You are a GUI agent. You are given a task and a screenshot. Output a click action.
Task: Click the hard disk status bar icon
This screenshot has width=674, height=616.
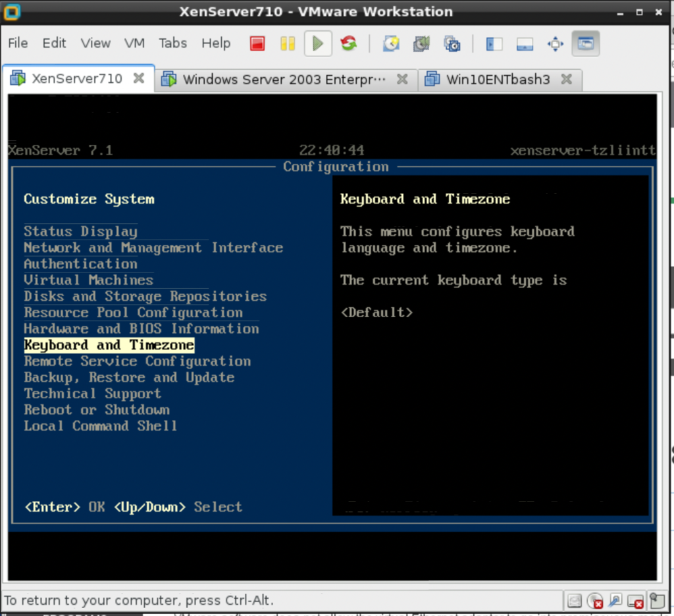(574, 600)
